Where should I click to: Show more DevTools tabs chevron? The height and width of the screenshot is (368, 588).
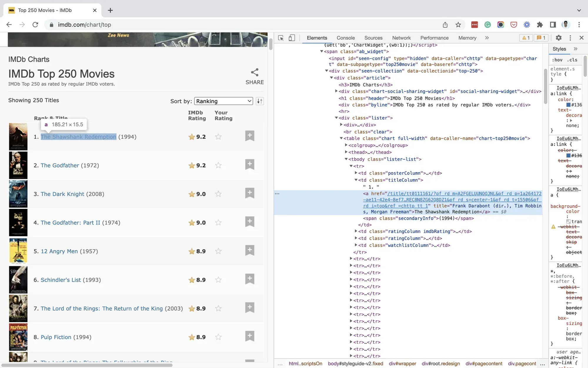(x=487, y=38)
